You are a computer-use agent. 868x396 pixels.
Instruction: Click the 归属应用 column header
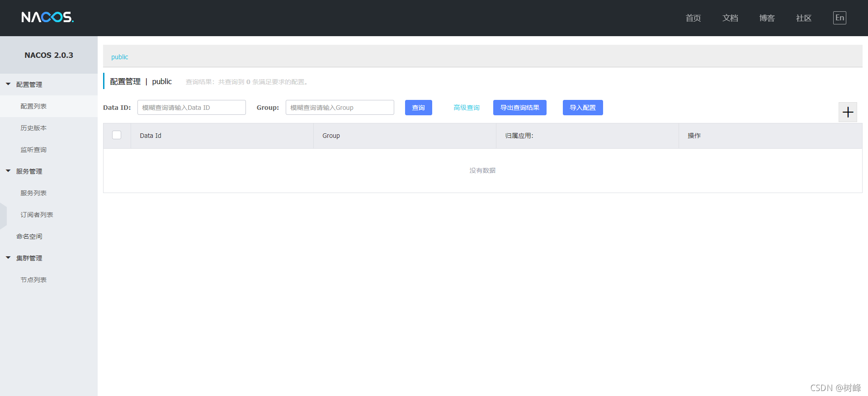(587, 136)
